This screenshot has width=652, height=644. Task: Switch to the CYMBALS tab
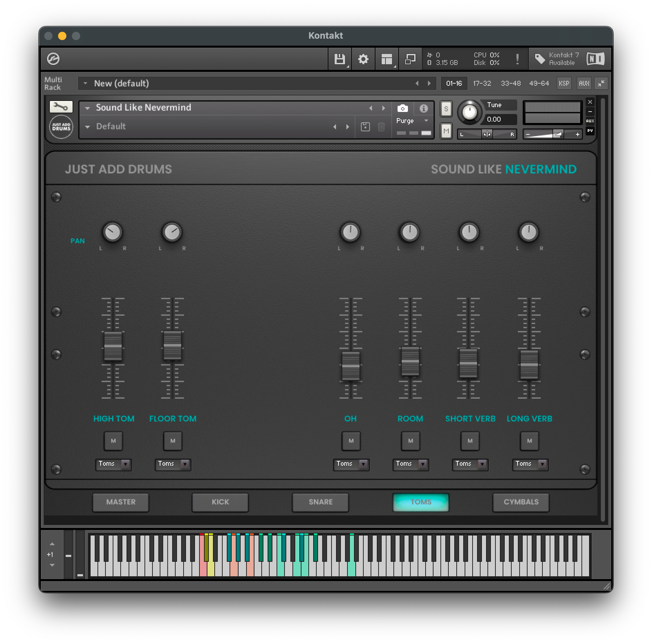pyautogui.click(x=521, y=502)
